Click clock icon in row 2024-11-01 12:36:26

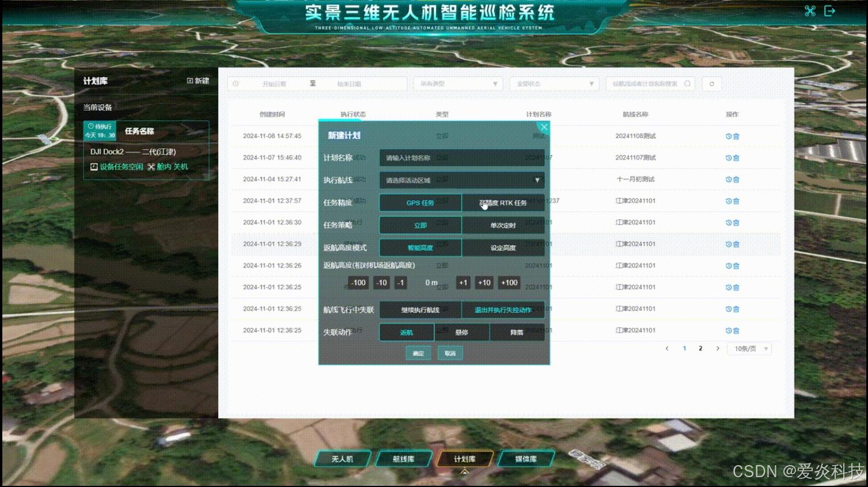point(729,266)
